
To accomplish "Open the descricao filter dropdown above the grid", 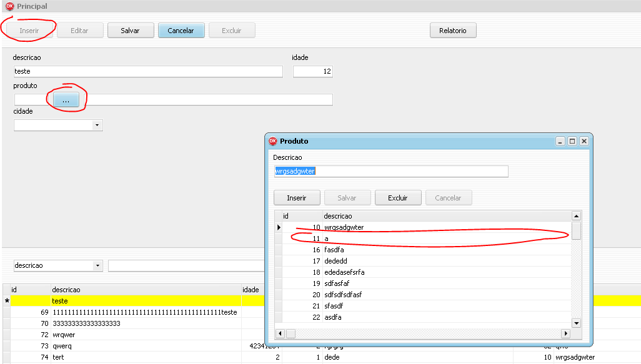I will (97, 265).
